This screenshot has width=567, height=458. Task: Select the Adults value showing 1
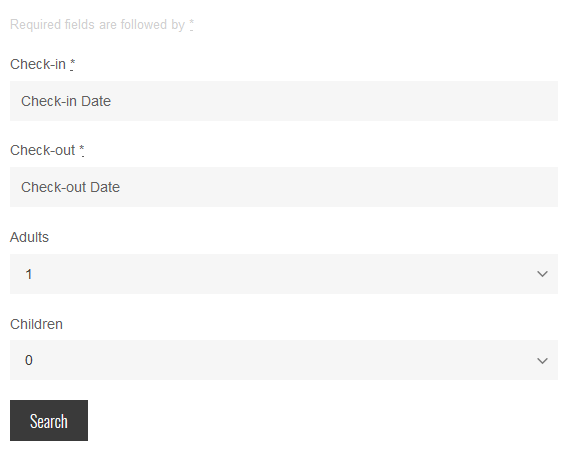[x=29, y=274]
